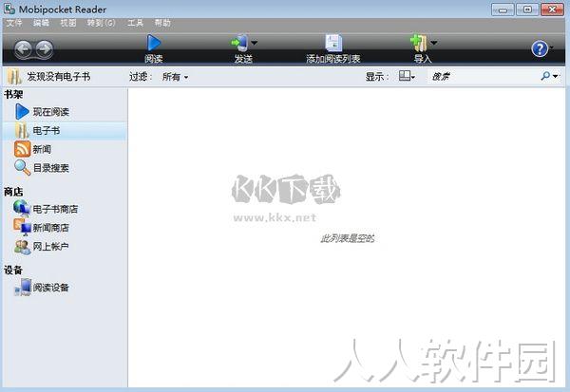Click the search (搜索) input field
The height and width of the screenshot is (392, 570).
[484, 76]
